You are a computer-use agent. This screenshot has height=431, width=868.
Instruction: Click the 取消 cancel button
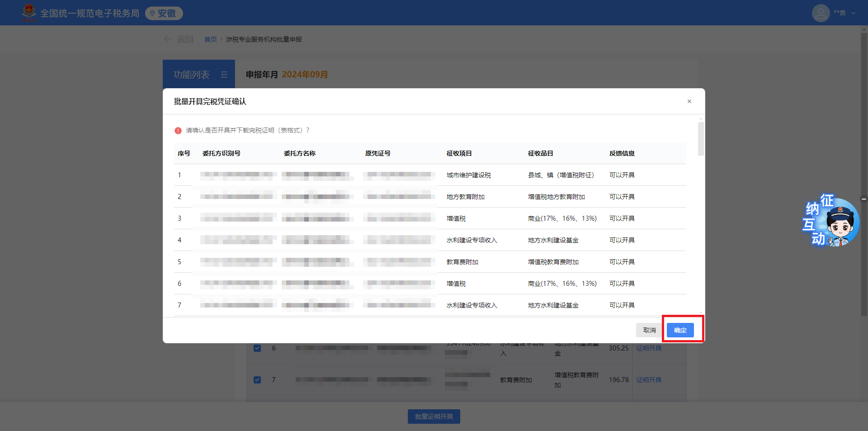649,330
